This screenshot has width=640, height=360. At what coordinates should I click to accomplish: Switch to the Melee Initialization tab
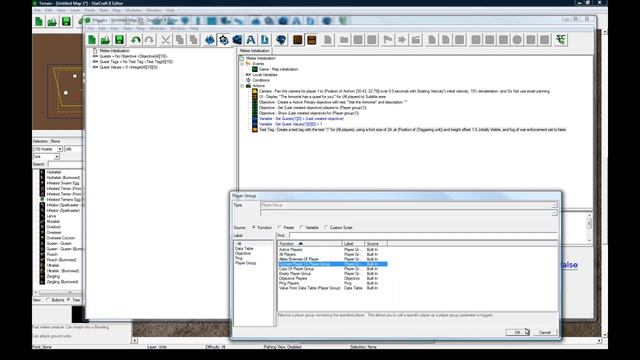tap(255, 51)
